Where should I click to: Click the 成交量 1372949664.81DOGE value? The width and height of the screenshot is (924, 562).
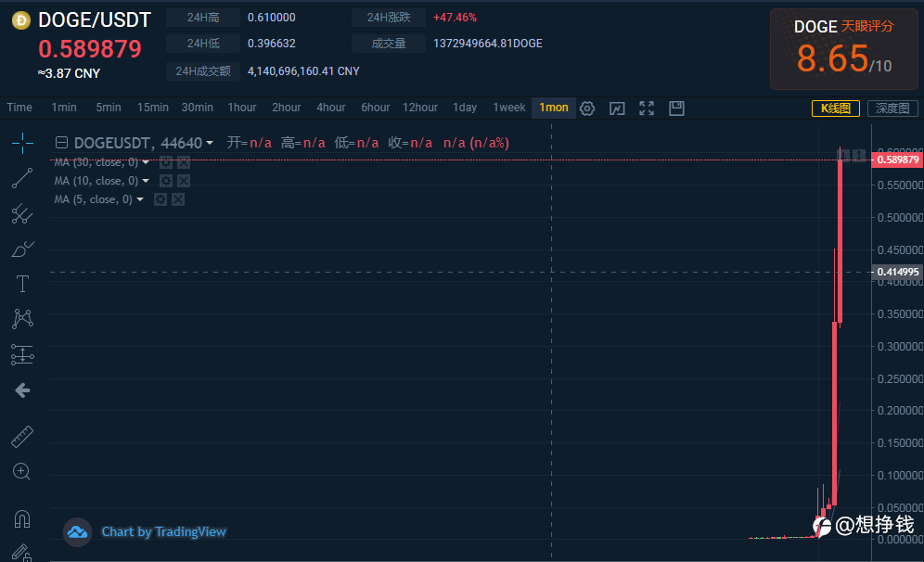(488, 44)
